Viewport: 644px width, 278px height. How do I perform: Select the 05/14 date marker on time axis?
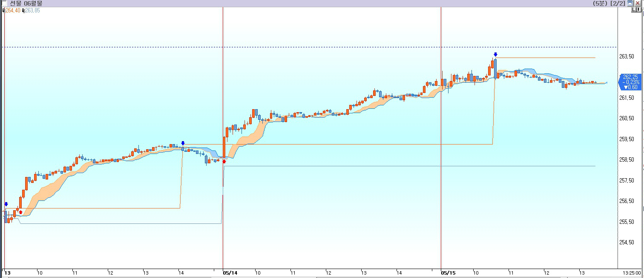click(x=230, y=272)
